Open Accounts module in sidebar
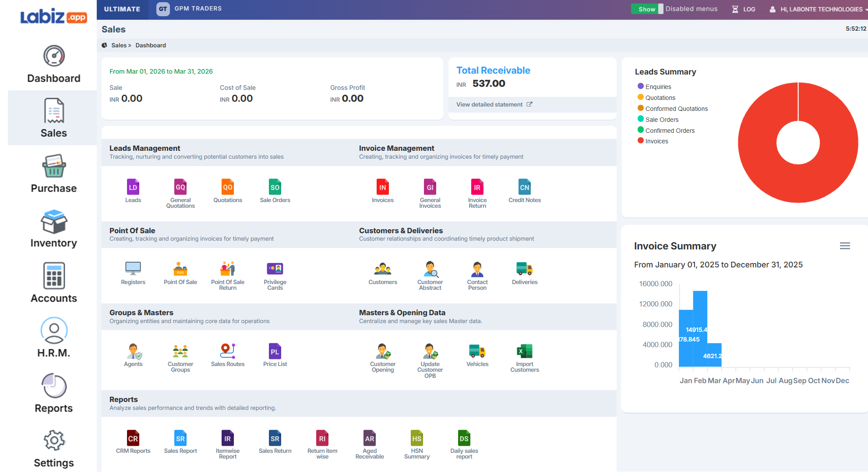The height and width of the screenshot is (473, 868). click(x=54, y=283)
